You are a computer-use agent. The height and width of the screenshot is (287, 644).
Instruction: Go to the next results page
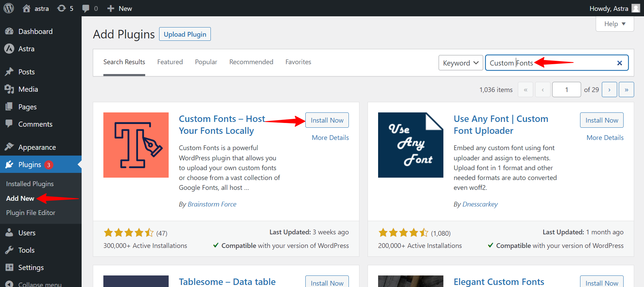point(609,90)
